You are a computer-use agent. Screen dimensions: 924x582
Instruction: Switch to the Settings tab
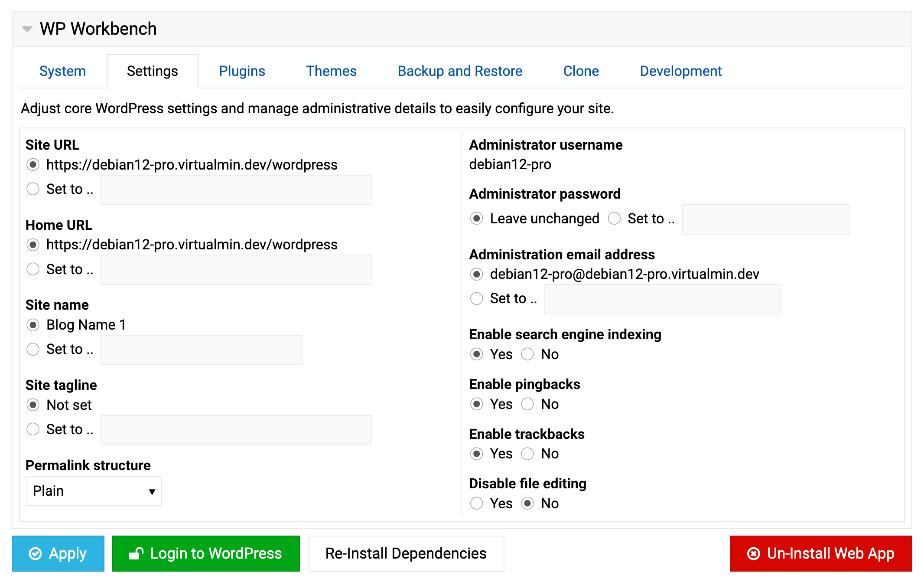[x=152, y=71]
